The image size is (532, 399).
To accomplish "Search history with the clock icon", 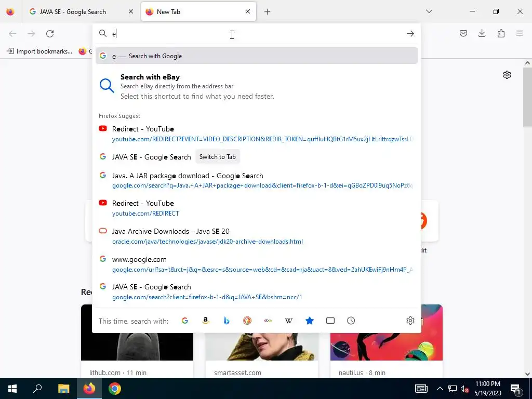I will point(351,321).
